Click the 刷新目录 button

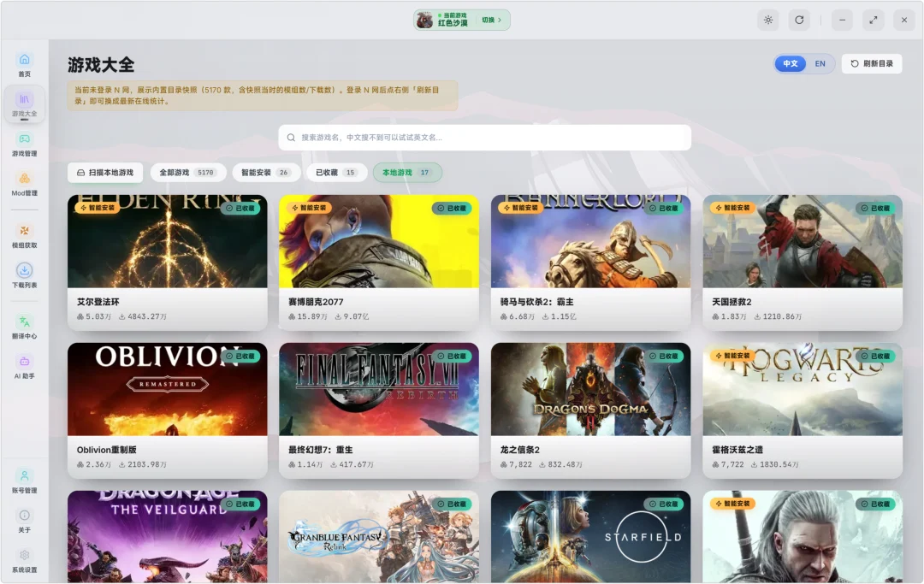(872, 63)
